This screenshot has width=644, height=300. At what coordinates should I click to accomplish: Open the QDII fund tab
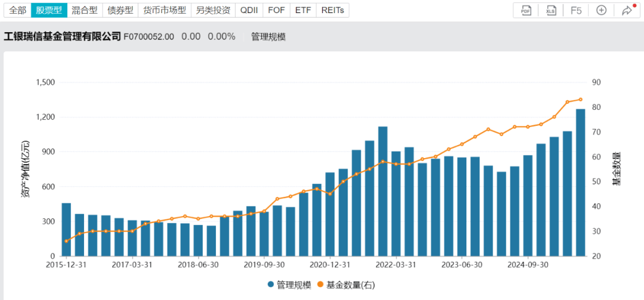pyautogui.click(x=249, y=10)
